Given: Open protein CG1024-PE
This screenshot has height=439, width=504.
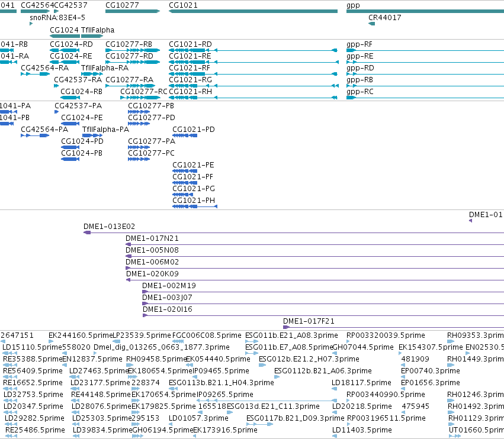Looking at the screenshot, I should click(82, 118).
